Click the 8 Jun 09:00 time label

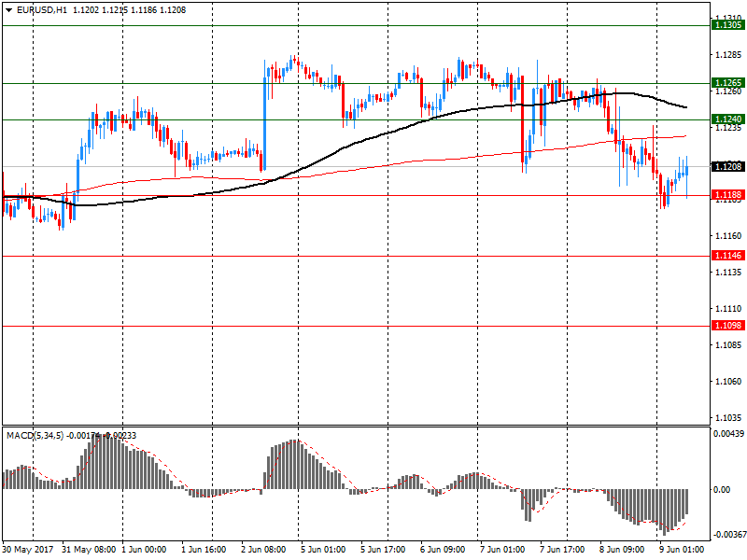pyautogui.click(x=622, y=550)
